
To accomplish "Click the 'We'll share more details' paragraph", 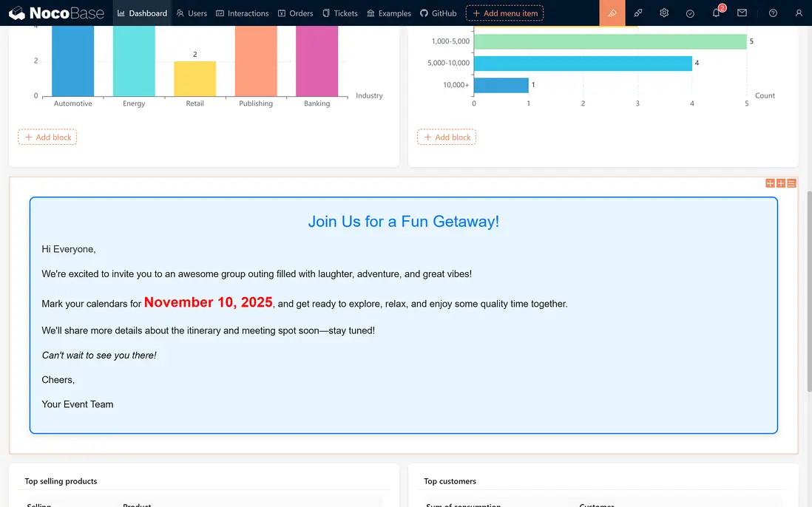I will [x=209, y=330].
